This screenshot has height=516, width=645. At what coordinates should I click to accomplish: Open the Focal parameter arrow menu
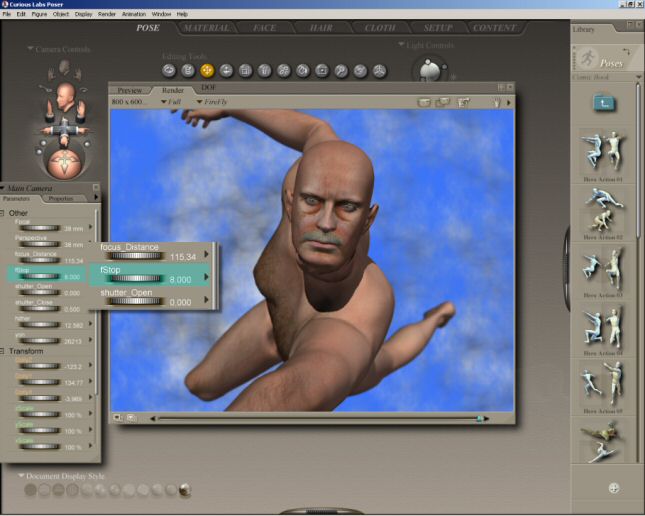click(x=90, y=227)
